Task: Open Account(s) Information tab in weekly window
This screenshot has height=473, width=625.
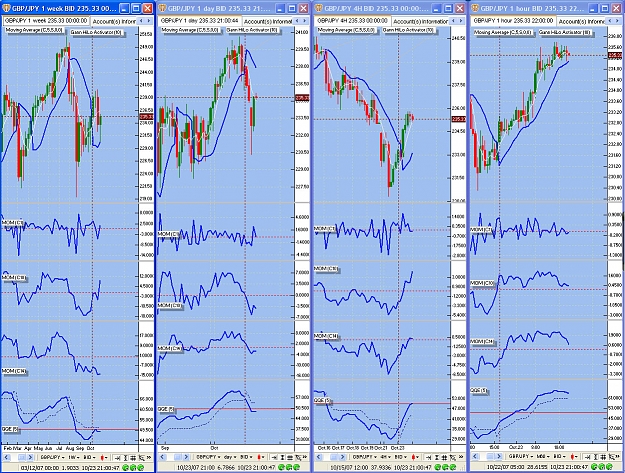Action: point(113,21)
